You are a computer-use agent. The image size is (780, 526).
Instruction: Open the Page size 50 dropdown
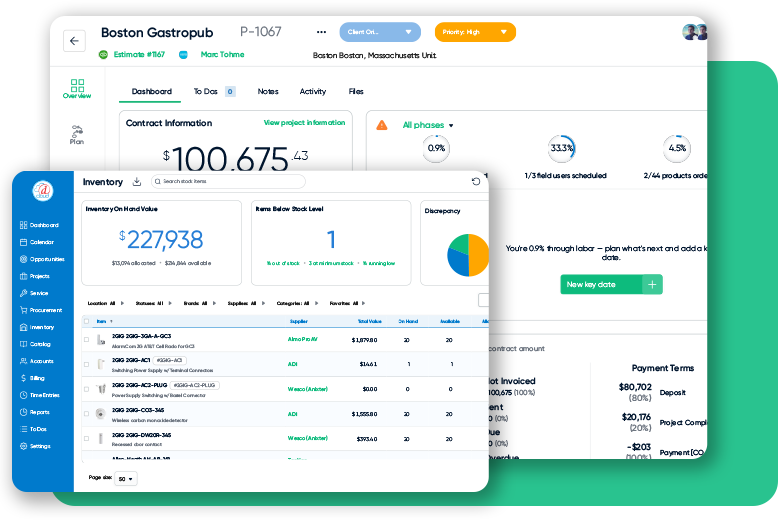pyautogui.click(x=125, y=479)
